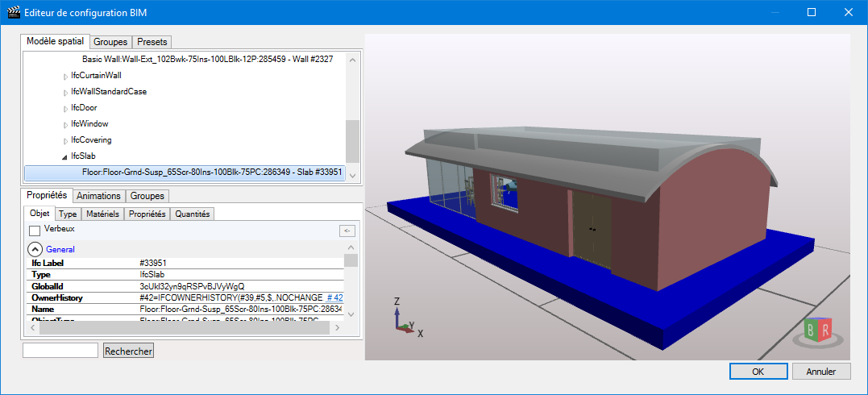Click the properties scrollbar left arrow

point(33,328)
